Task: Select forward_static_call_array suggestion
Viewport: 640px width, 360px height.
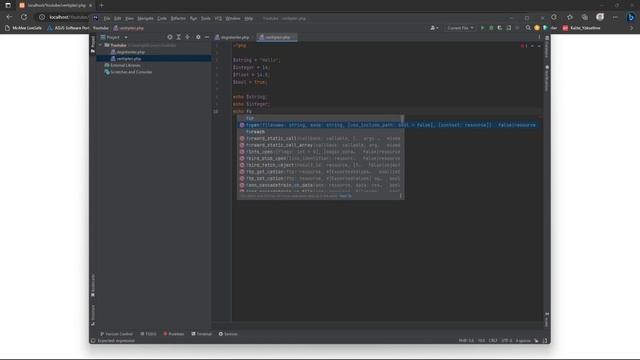Action: pyautogui.click(x=321, y=145)
